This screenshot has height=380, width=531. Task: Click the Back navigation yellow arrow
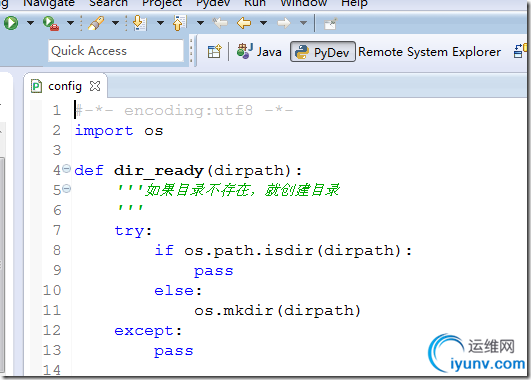244,23
